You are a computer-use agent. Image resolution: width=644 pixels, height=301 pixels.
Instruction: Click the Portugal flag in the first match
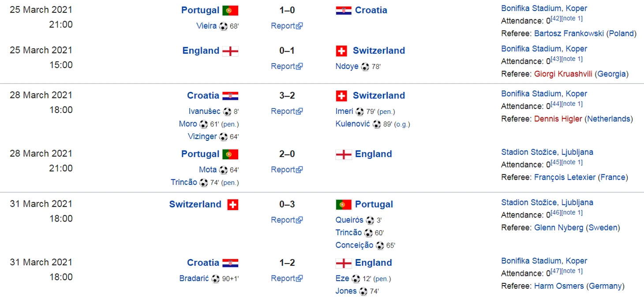tap(230, 10)
